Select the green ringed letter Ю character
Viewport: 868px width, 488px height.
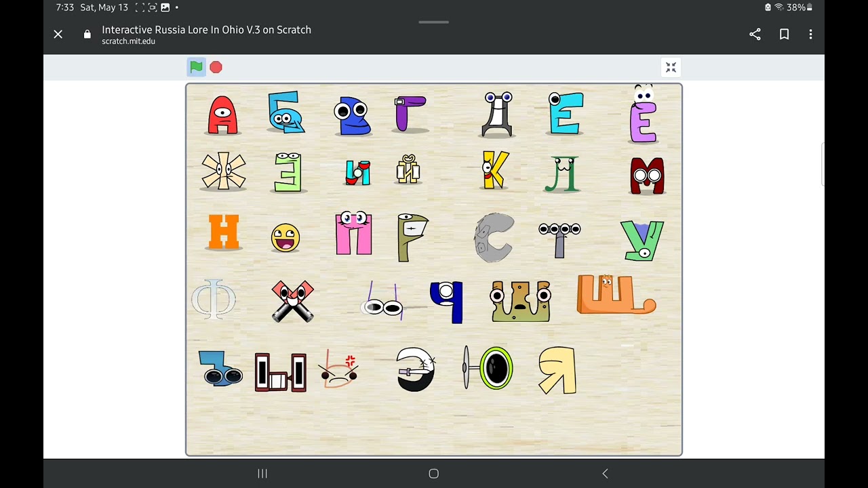pos(488,368)
